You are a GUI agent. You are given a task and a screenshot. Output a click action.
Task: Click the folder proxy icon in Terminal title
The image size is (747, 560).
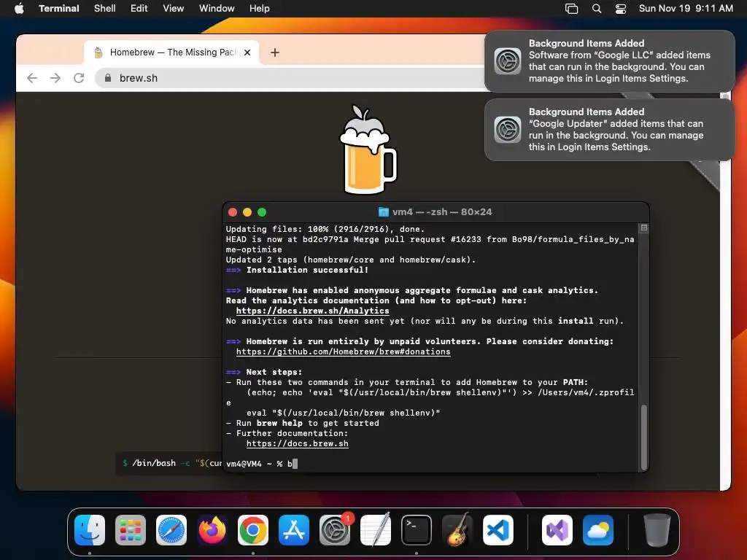click(384, 212)
